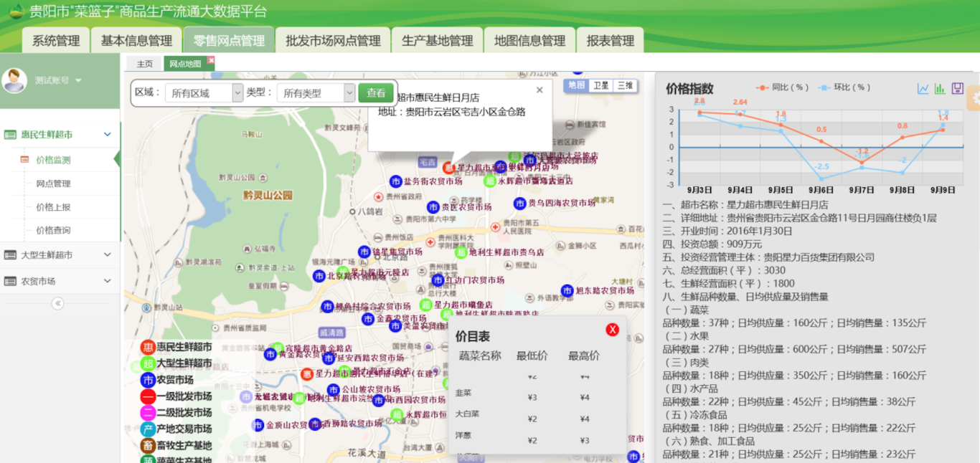Switch chart to line graph view
The width and height of the screenshot is (980, 463).
coord(923,89)
